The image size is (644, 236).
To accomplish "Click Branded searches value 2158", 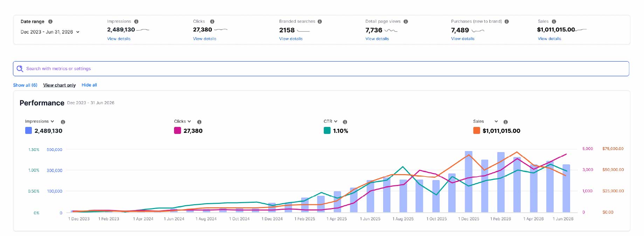I will [287, 30].
